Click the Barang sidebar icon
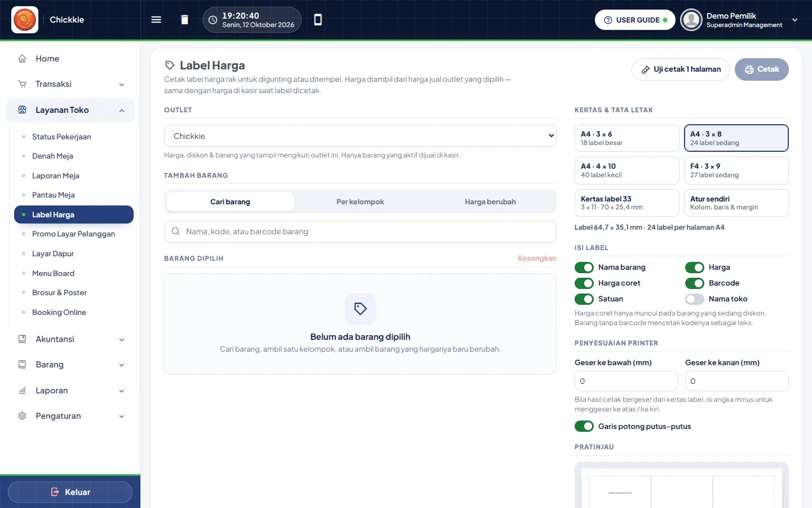The height and width of the screenshot is (508, 812). [23, 365]
